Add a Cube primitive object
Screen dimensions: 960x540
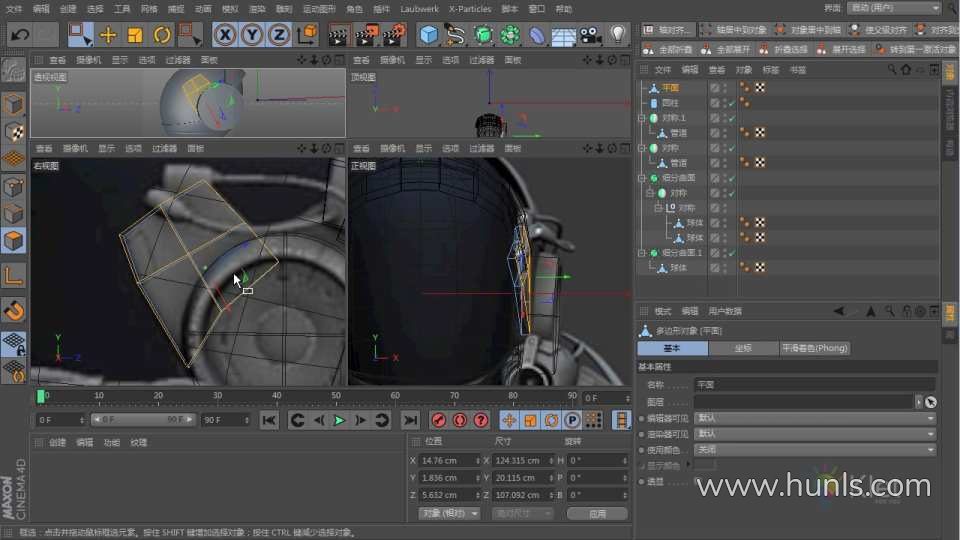point(429,35)
